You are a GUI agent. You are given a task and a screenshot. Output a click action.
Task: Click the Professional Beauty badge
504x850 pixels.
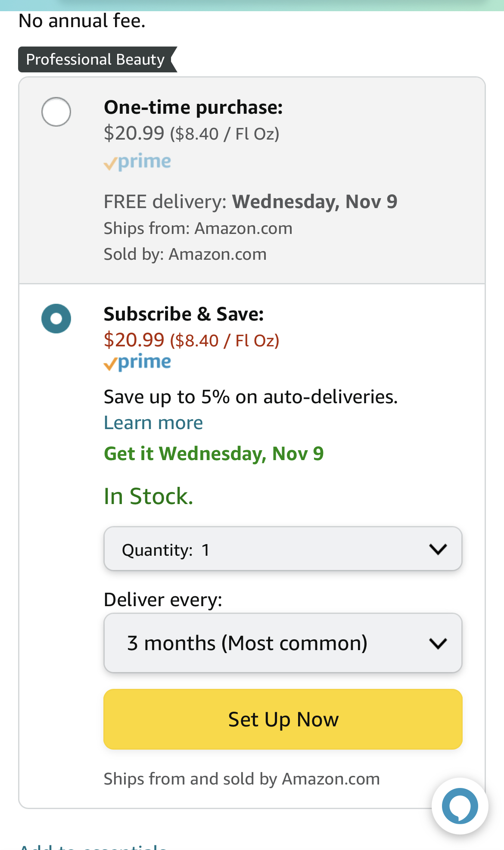click(95, 59)
